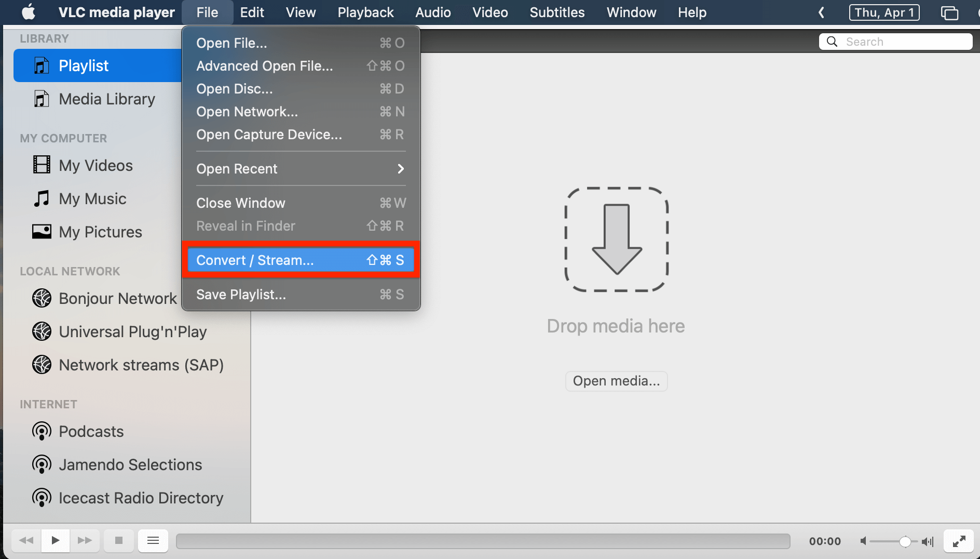Mute audio with the speaker icon

[863, 541]
